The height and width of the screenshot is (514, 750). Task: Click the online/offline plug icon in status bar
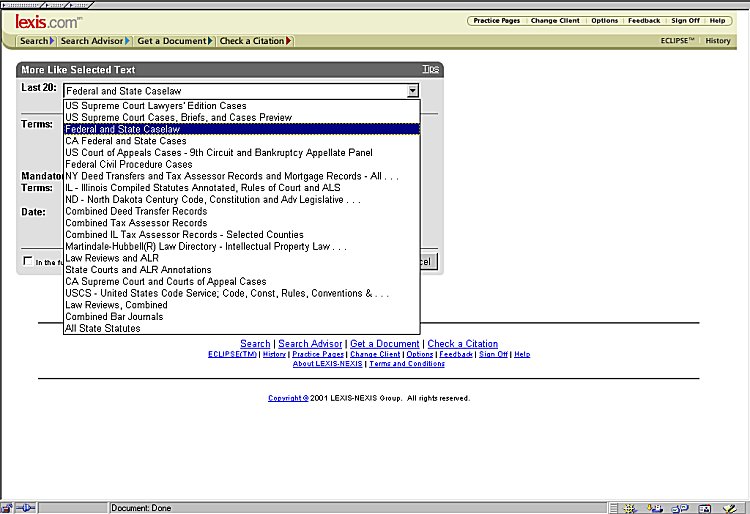coord(25,508)
